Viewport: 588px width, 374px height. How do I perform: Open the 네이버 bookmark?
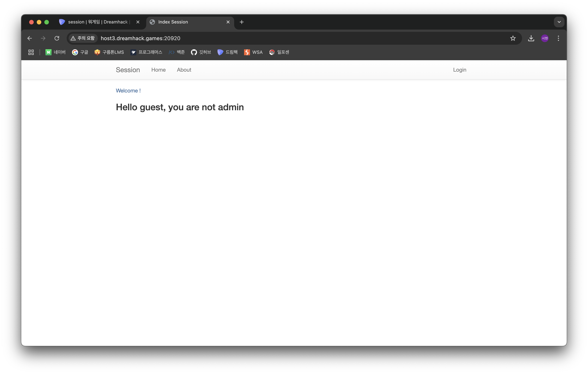[x=56, y=52]
